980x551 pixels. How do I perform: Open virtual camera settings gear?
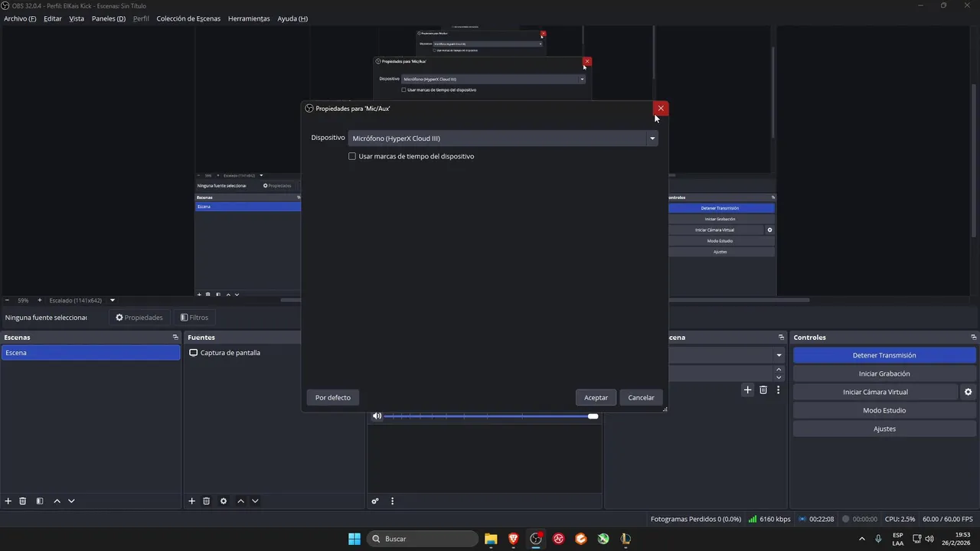pos(968,392)
